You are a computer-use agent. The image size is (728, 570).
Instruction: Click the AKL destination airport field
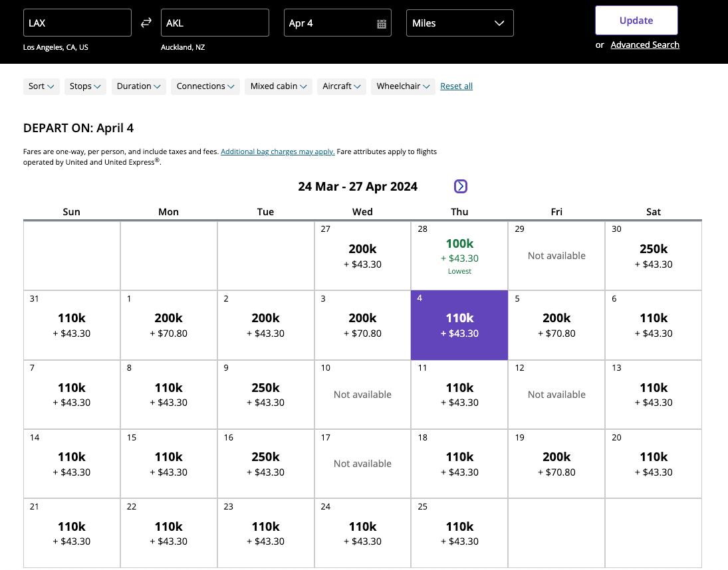coord(215,23)
